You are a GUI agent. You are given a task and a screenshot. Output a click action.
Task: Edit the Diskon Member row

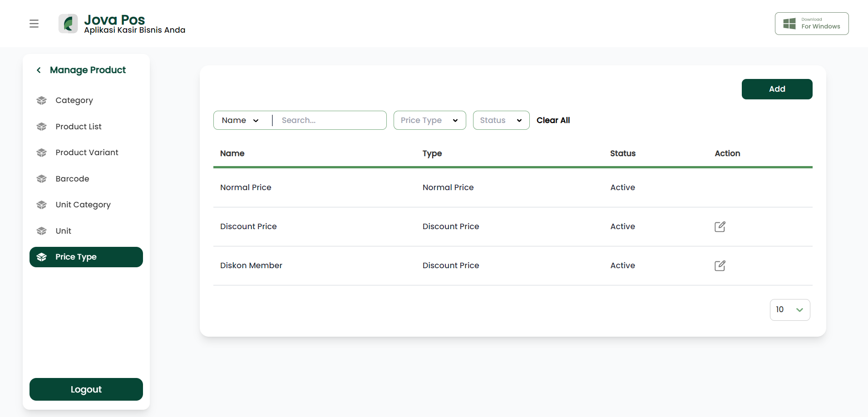[x=720, y=265]
